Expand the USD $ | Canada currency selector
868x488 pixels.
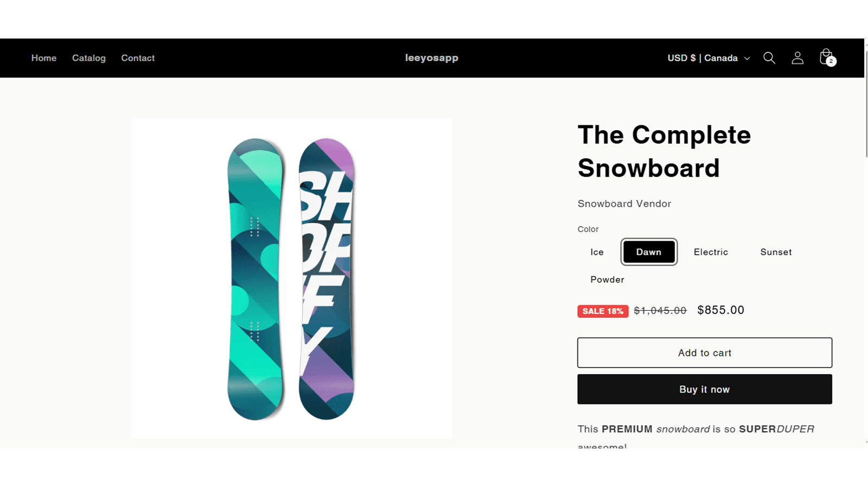click(x=709, y=58)
